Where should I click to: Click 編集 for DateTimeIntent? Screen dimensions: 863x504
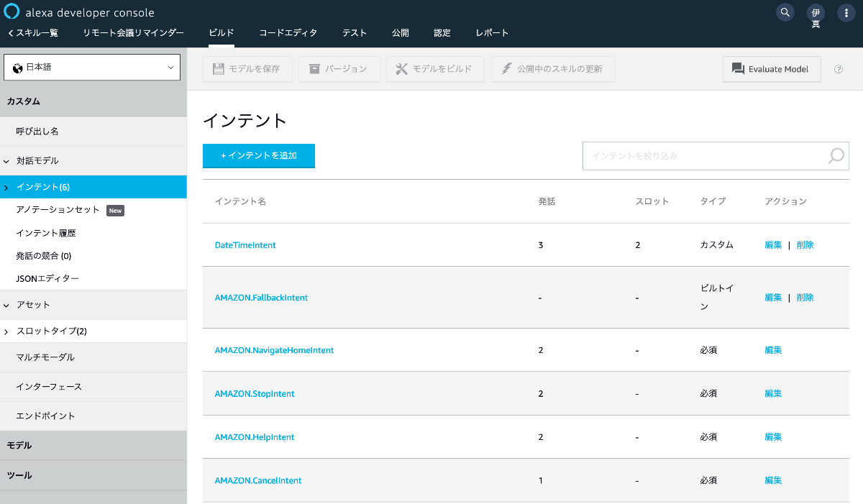773,245
